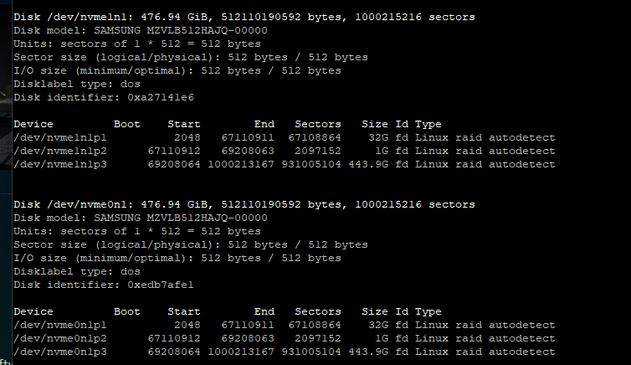Image resolution: width=631 pixels, height=365 pixels.
Task: Click the first 'Disklabel type: dos' line
Action: tap(77, 84)
